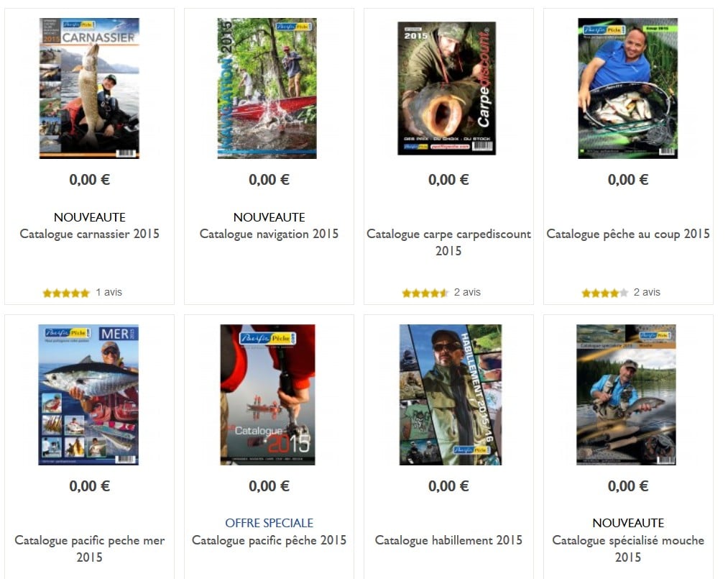This screenshot has width=728, height=579.
Task: Open the Navigation 2015 catalogue cover
Action: 267,88
